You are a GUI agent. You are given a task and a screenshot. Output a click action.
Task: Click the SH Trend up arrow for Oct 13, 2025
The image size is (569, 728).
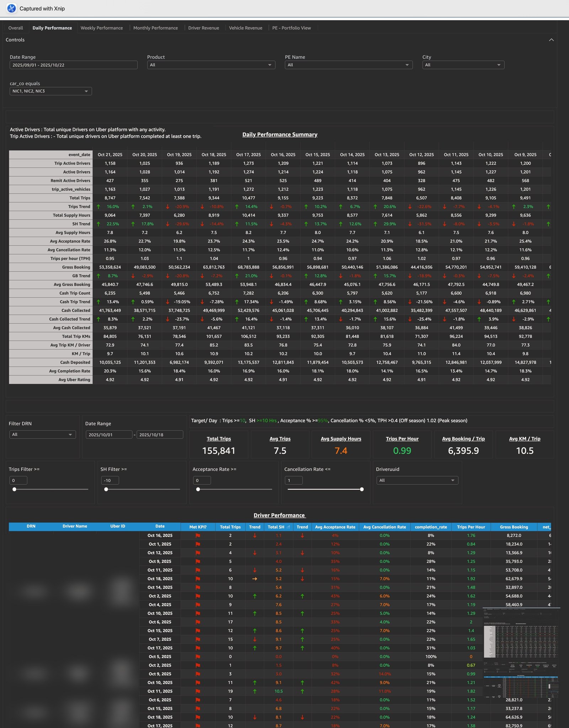tap(375, 224)
